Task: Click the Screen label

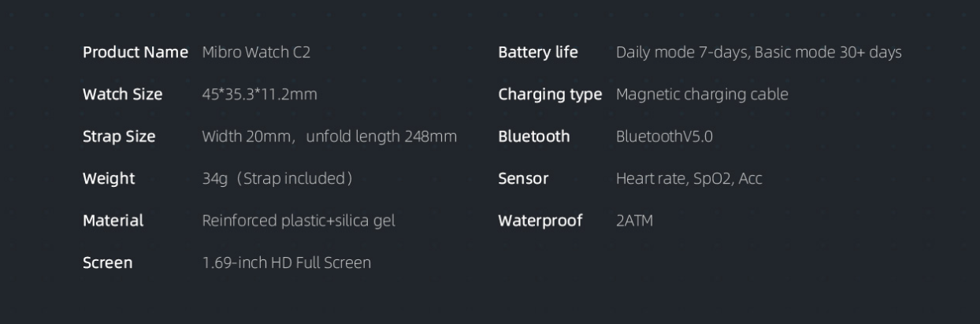Action: [108, 263]
